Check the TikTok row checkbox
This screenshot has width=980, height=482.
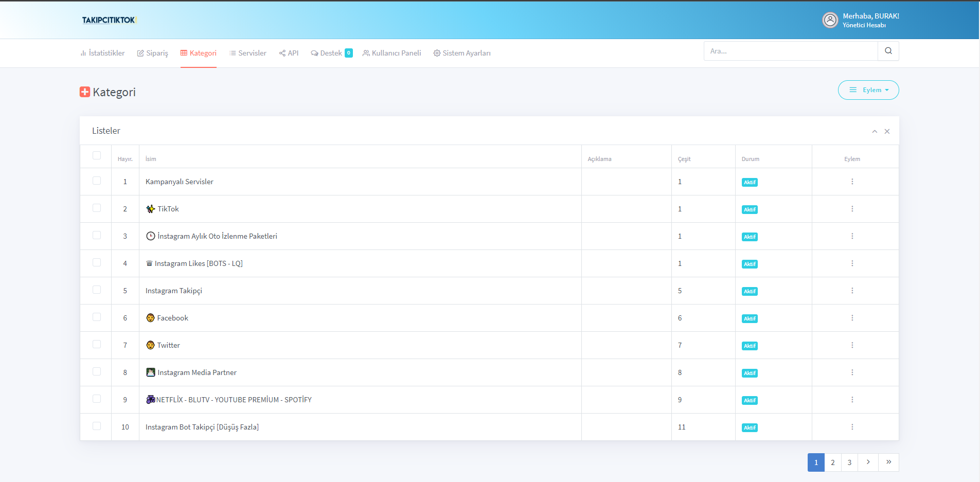coord(97,208)
